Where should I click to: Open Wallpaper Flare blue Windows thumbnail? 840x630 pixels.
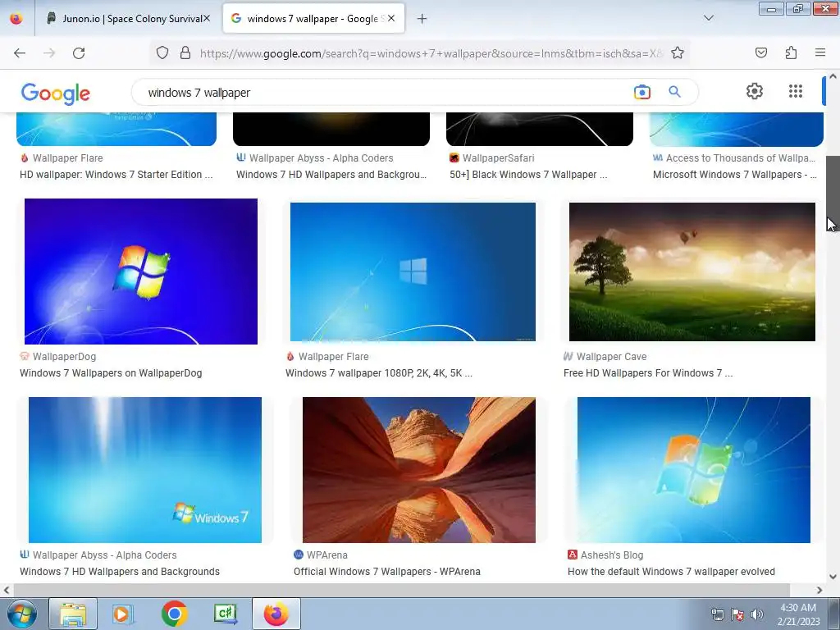[413, 272]
